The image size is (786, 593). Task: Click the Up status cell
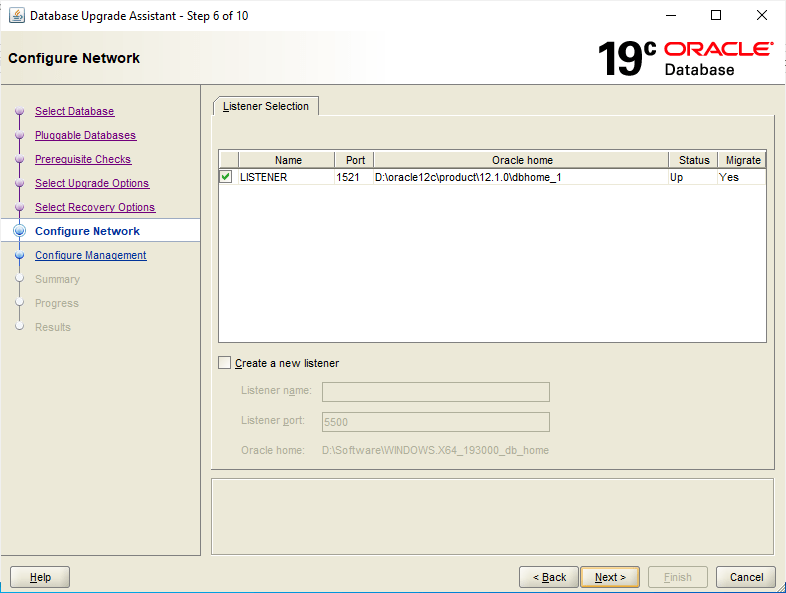coord(694,177)
